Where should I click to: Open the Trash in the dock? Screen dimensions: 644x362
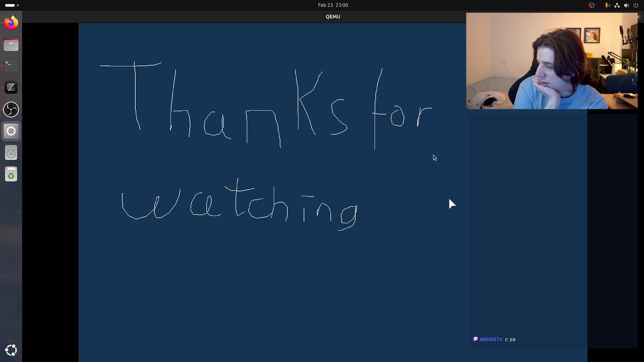[x=11, y=175]
